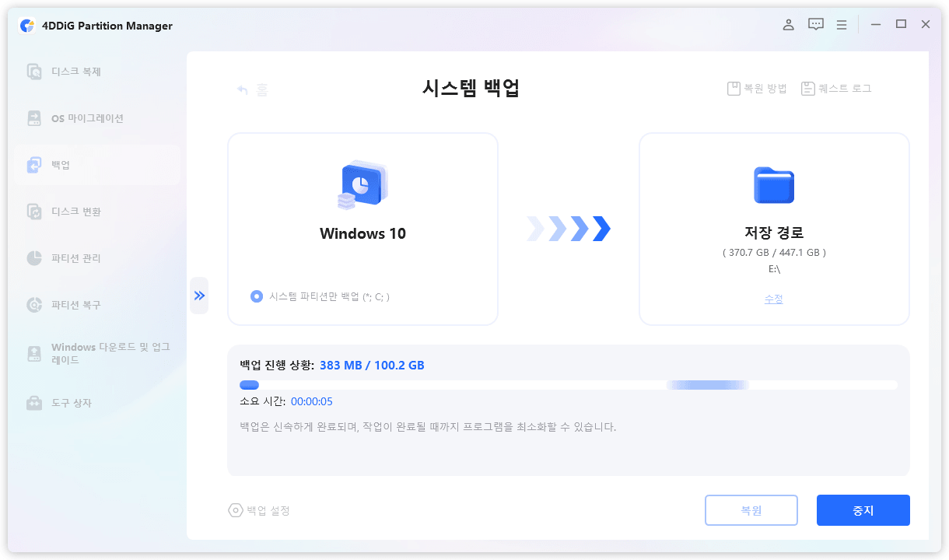Open the hamburger menu at top right
The image size is (949, 560).
pos(841,24)
